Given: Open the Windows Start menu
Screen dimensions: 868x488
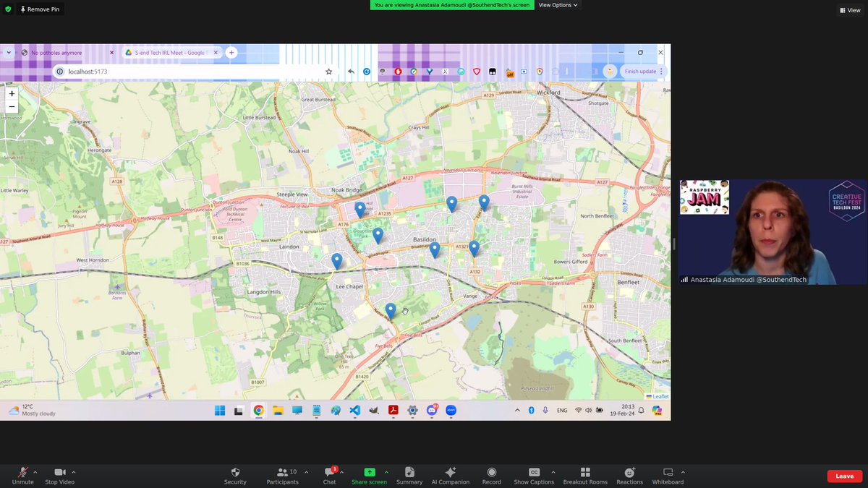Looking at the screenshot, I should point(220,411).
